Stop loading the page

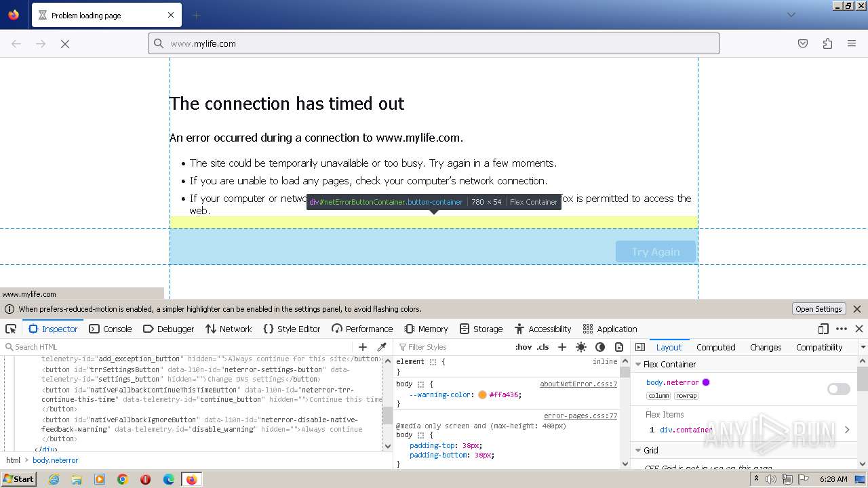[x=65, y=43]
